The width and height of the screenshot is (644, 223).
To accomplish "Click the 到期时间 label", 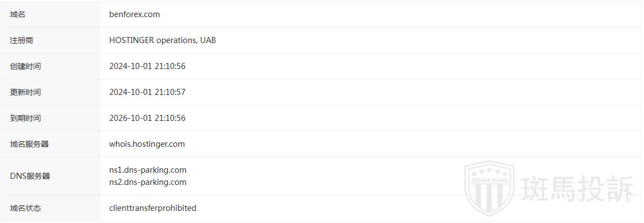I will (x=25, y=118).
